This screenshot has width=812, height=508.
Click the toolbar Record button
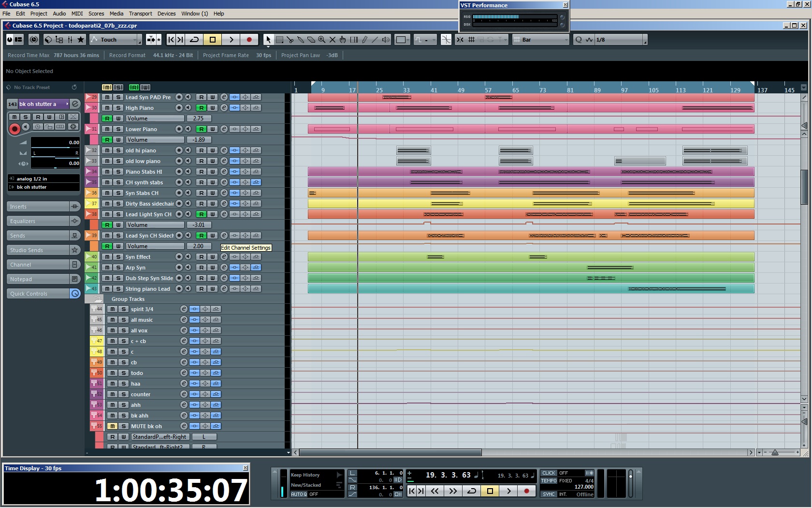point(249,40)
